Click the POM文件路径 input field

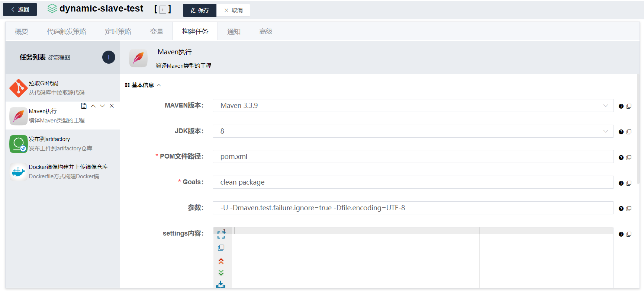click(413, 157)
